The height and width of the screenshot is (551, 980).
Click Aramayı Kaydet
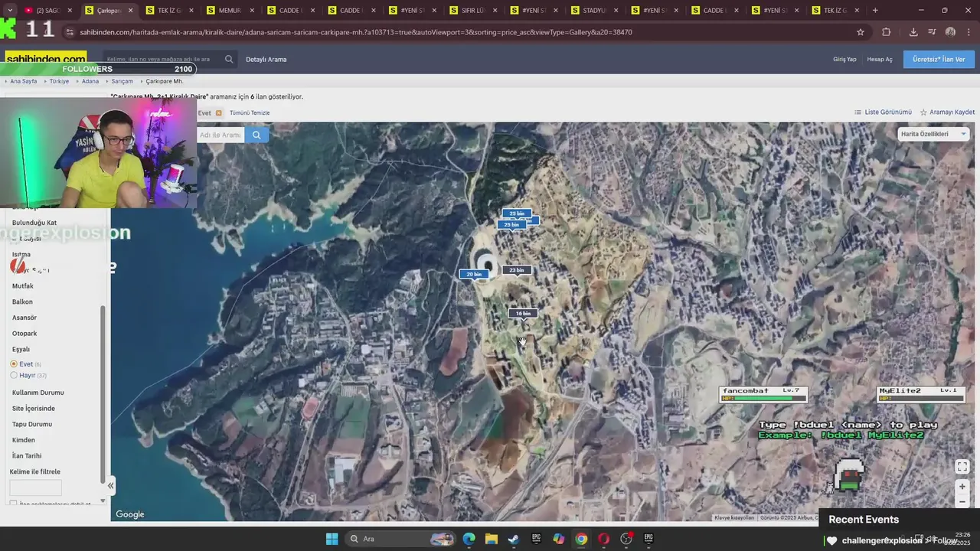coord(947,112)
